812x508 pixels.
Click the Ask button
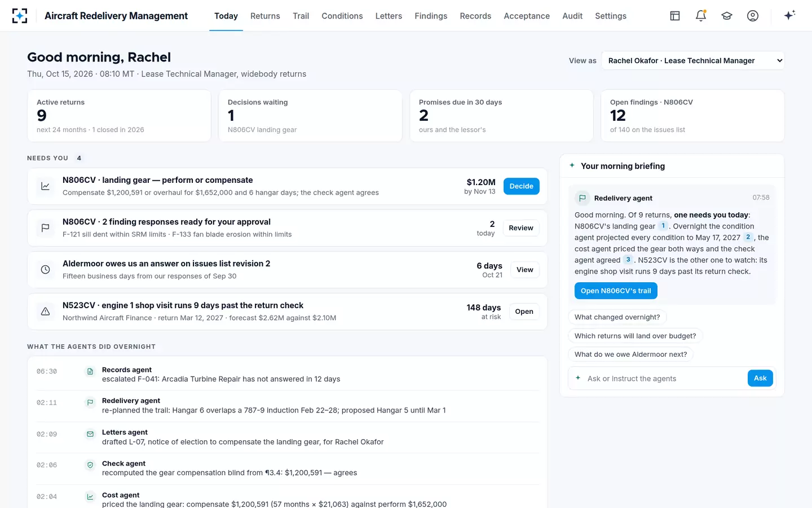[x=760, y=378]
